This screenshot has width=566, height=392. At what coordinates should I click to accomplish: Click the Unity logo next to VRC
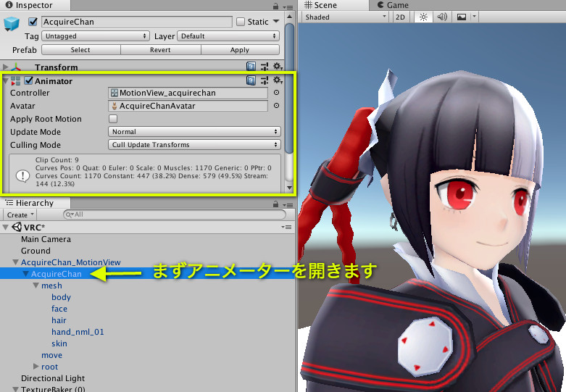(x=17, y=227)
